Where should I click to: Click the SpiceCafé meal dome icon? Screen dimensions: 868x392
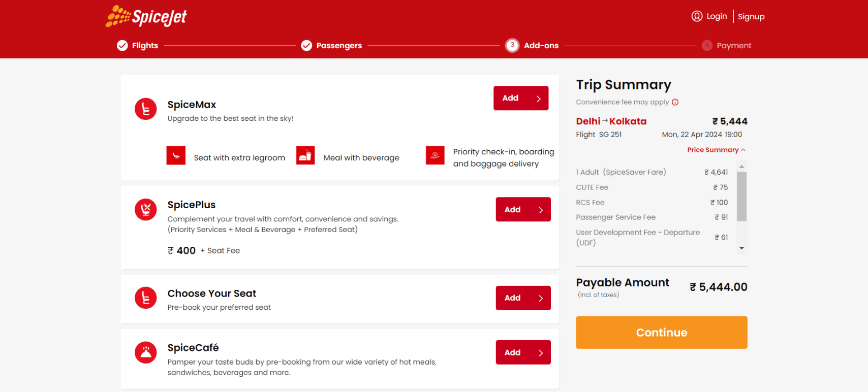146,352
